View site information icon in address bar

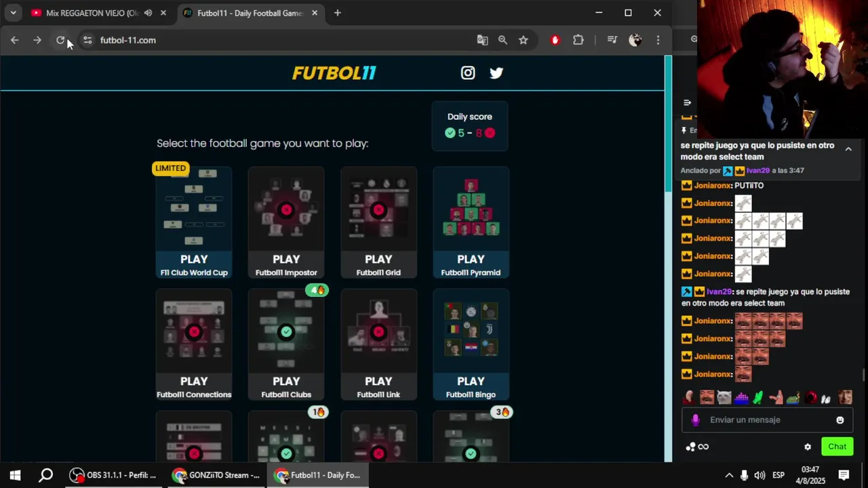(87, 40)
